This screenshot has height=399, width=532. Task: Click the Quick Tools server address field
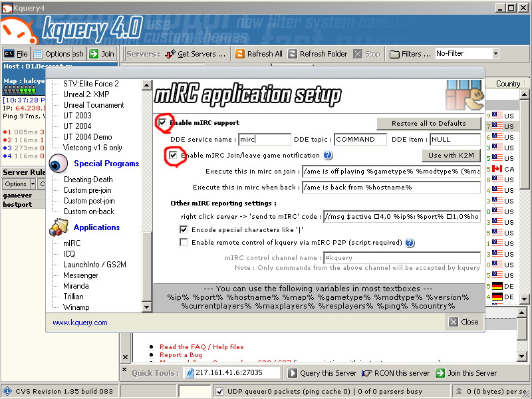coord(232,373)
